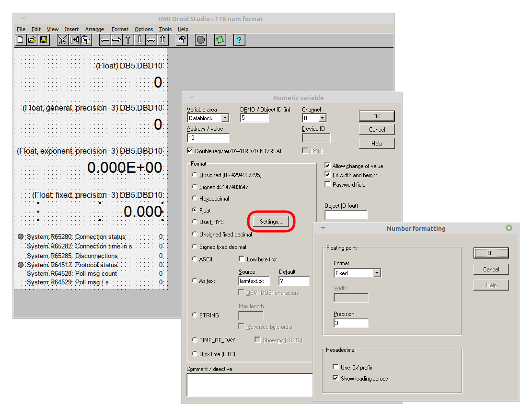Click OK in Numeric variable dialog

pos(377,116)
